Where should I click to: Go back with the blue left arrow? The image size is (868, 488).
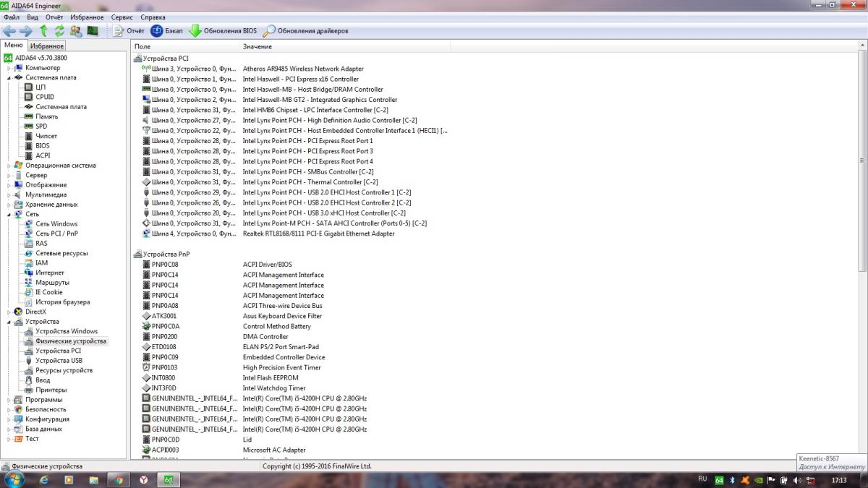point(9,31)
